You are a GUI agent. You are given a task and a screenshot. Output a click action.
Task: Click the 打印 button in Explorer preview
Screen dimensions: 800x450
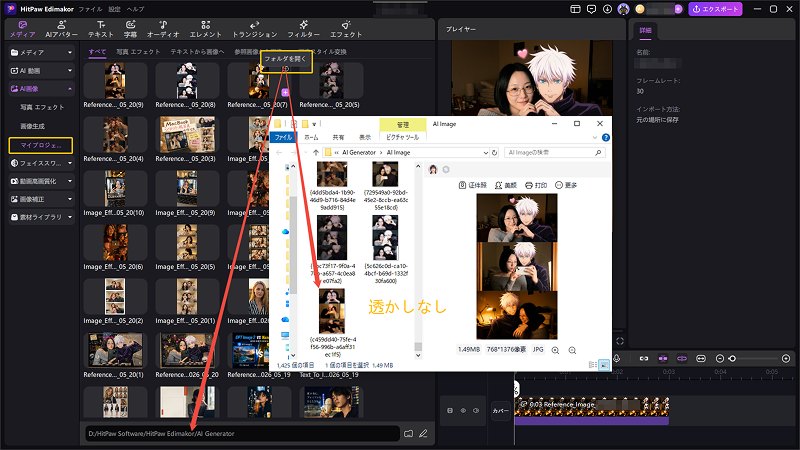tap(536, 185)
